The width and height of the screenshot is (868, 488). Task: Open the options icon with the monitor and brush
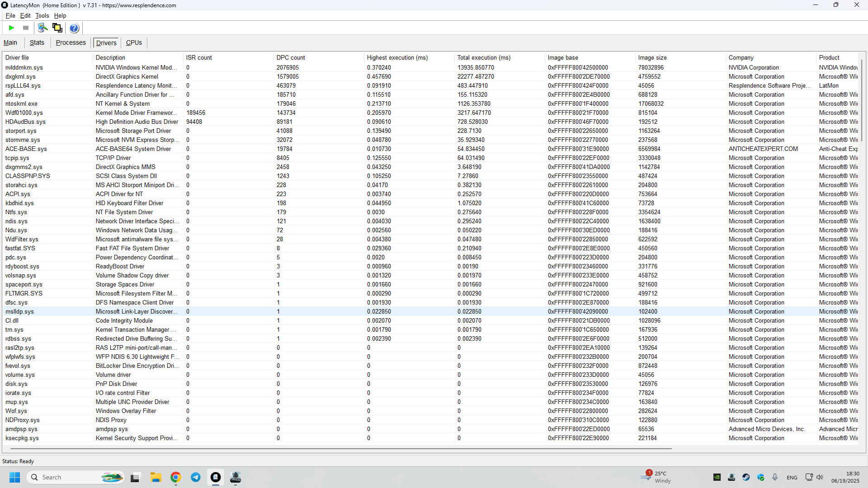pos(42,28)
